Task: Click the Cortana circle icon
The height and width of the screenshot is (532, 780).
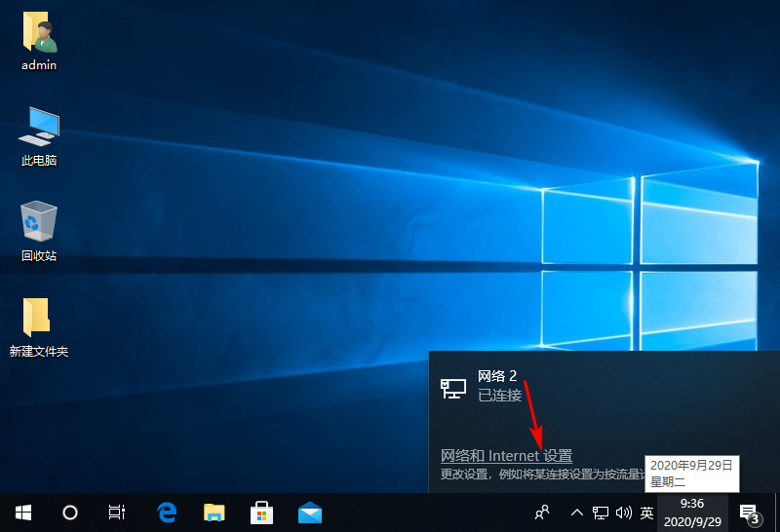Action: pos(70,512)
